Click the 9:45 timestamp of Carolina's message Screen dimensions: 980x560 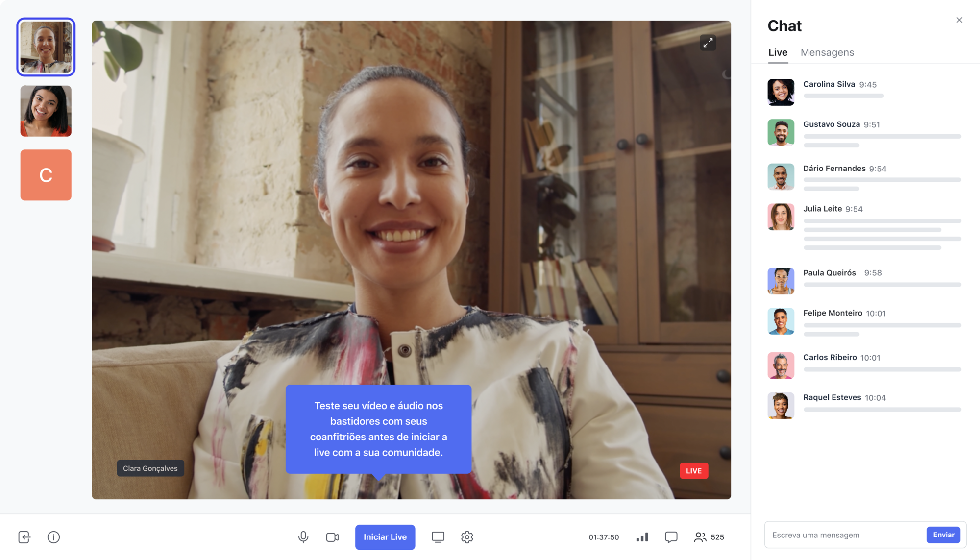point(868,85)
